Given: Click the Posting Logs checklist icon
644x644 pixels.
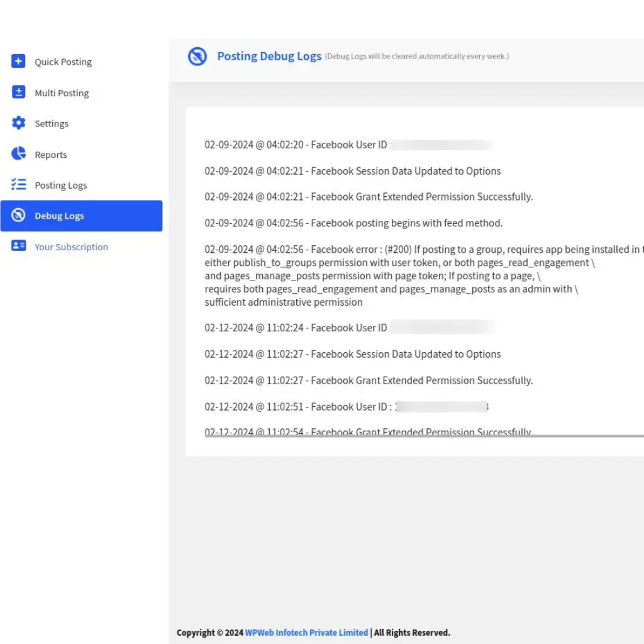Looking at the screenshot, I should point(18,185).
